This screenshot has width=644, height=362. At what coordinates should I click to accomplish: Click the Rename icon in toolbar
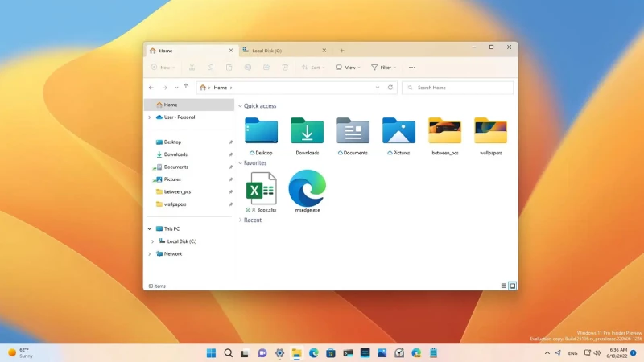coord(248,68)
